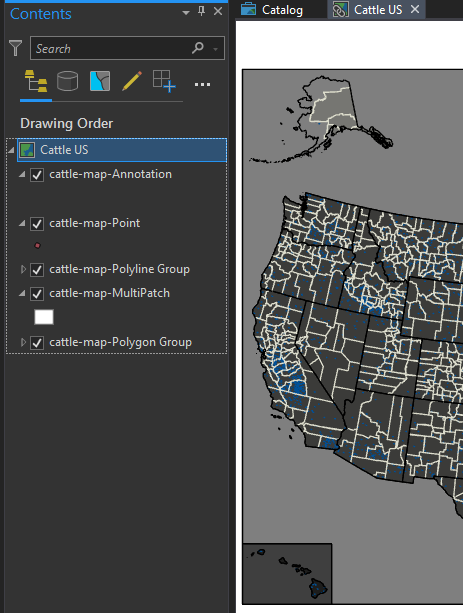
Task: Pin the Contents pane
Action: [x=201, y=11]
